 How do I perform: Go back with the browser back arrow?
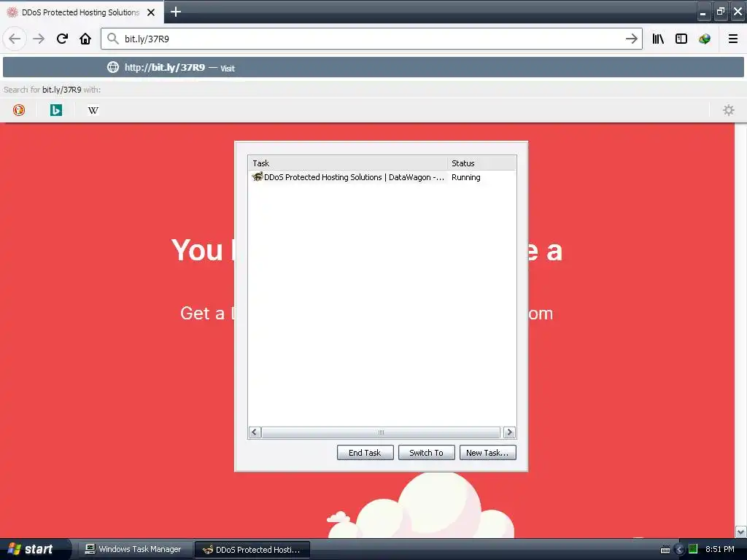(15, 39)
